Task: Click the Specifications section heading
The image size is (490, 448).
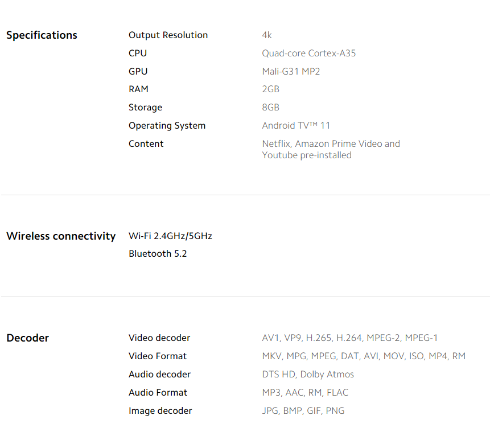Action: [42, 35]
